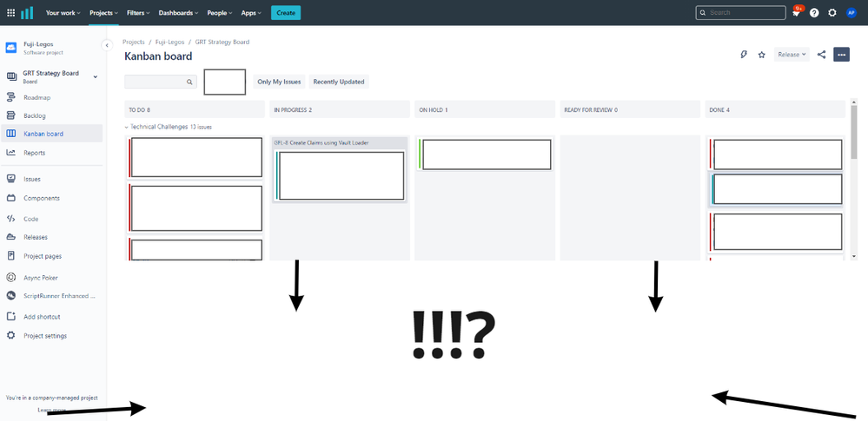Open the notifications bell
The width and height of the screenshot is (868, 421).
coord(796,13)
